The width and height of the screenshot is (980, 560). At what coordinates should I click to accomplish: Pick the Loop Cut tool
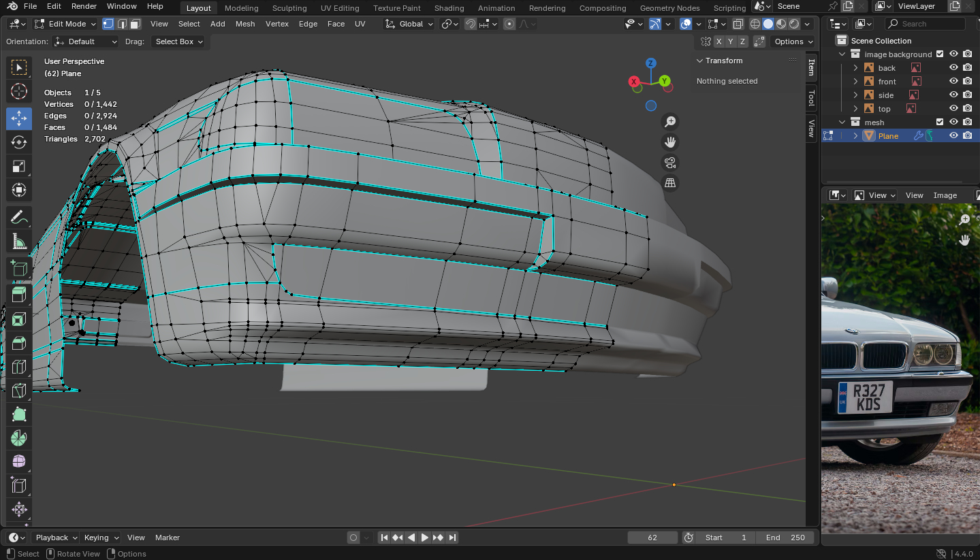[x=19, y=367]
